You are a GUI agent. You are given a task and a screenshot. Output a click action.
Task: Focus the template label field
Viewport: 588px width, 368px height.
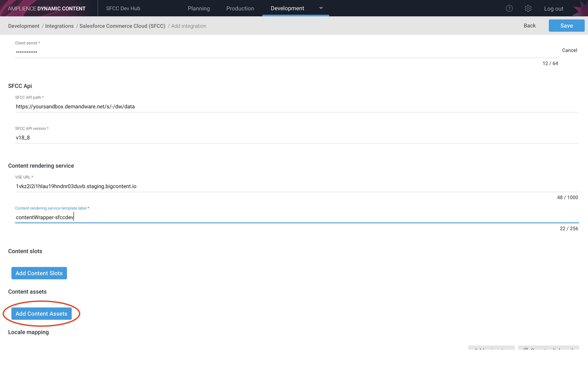pos(297,217)
